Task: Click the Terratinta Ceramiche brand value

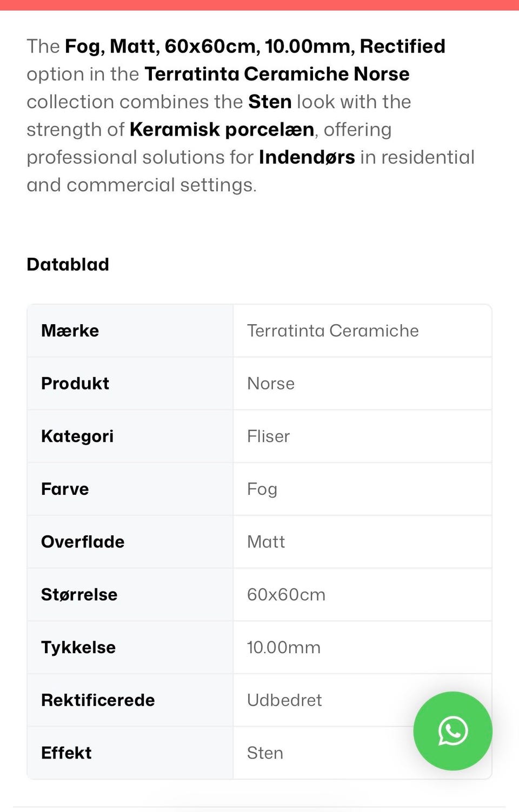Action: click(x=332, y=331)
